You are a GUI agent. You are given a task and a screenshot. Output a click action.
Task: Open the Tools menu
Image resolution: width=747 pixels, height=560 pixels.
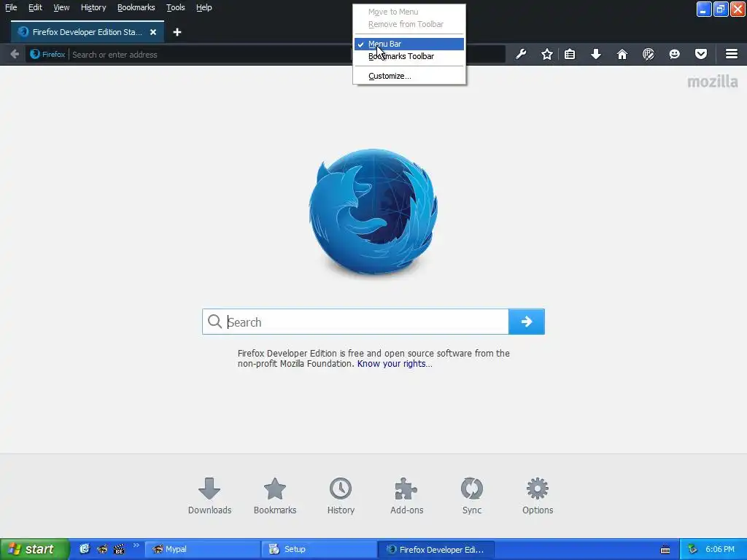click(x=175, y=7)
